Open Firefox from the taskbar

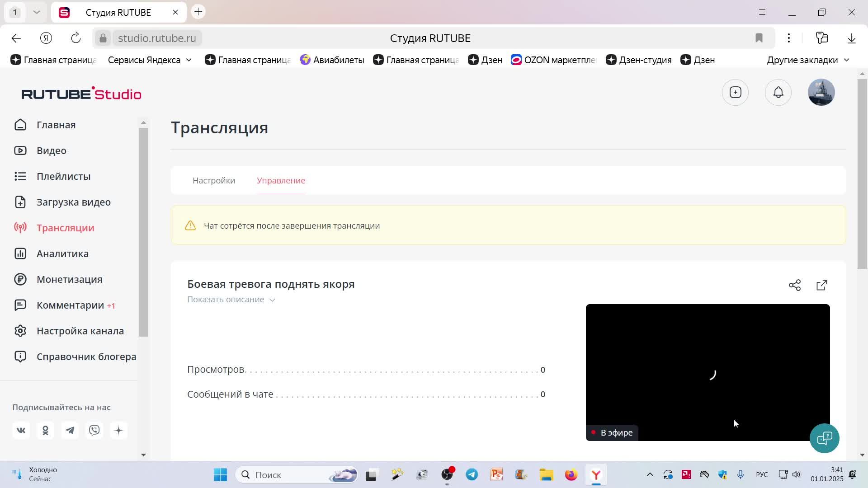click(x=571, y=474)
